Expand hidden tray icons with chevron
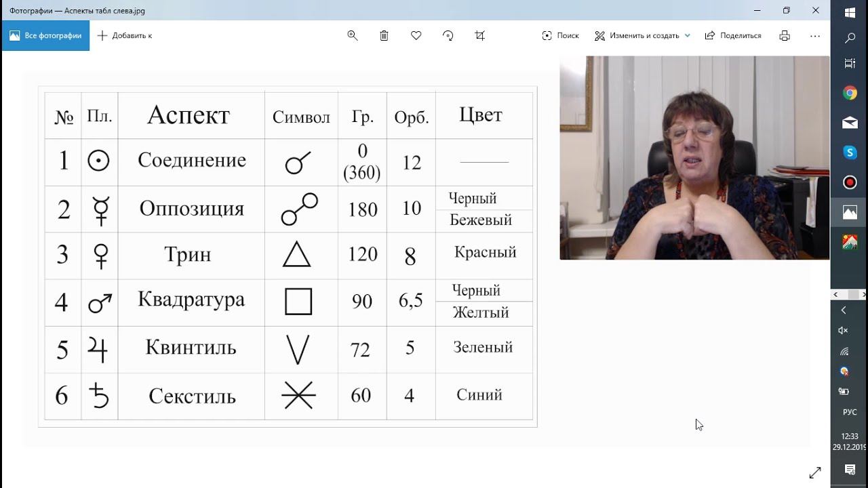This screenshot has height=488, width=868. (x=844, y=310)
